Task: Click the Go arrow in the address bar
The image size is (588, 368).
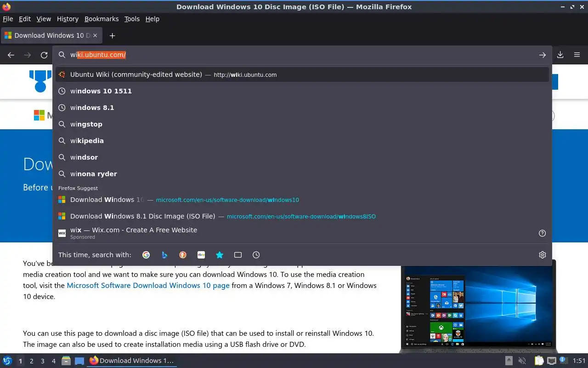Action: [x=543, y=55]
